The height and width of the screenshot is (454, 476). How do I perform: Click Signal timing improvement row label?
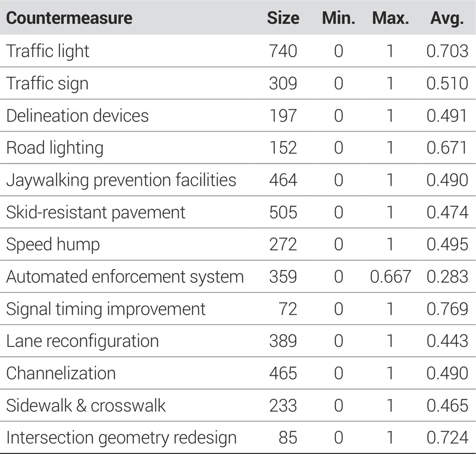point(106,309)
